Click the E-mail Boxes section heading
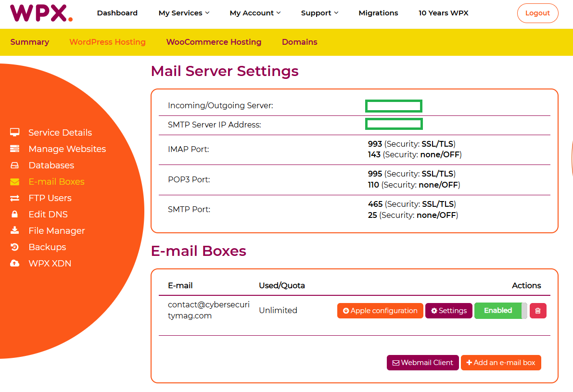The image size is (573, 392). tap(198, 251)
